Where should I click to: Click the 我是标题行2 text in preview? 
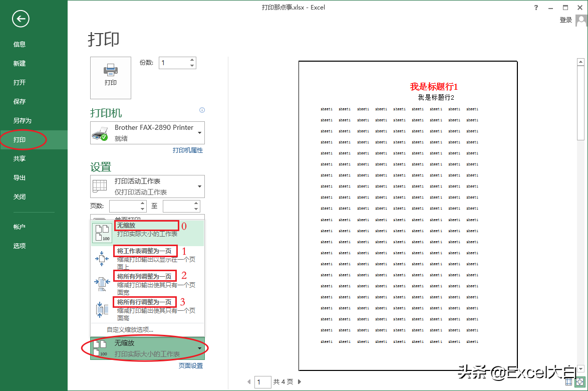(x=436, y=98)
